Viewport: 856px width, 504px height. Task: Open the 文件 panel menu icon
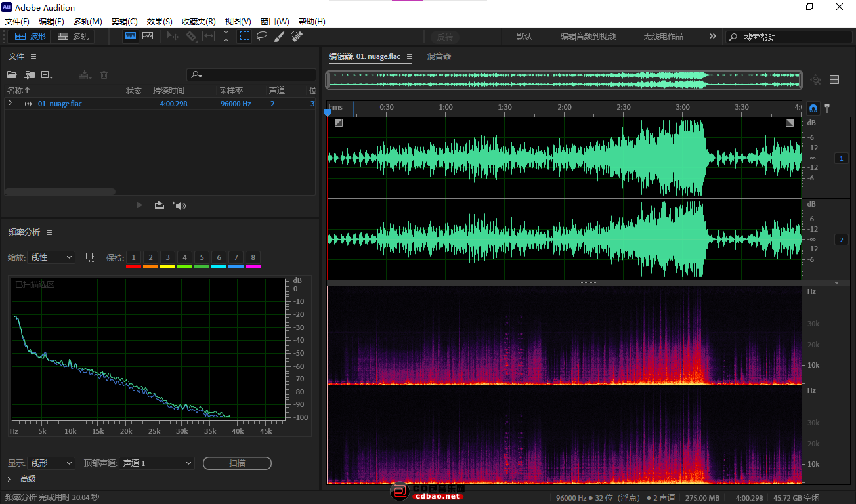33,57
